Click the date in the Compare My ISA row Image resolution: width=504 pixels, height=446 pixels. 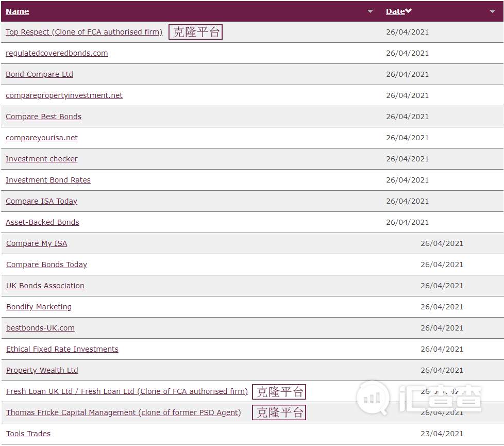coord(442,243)
